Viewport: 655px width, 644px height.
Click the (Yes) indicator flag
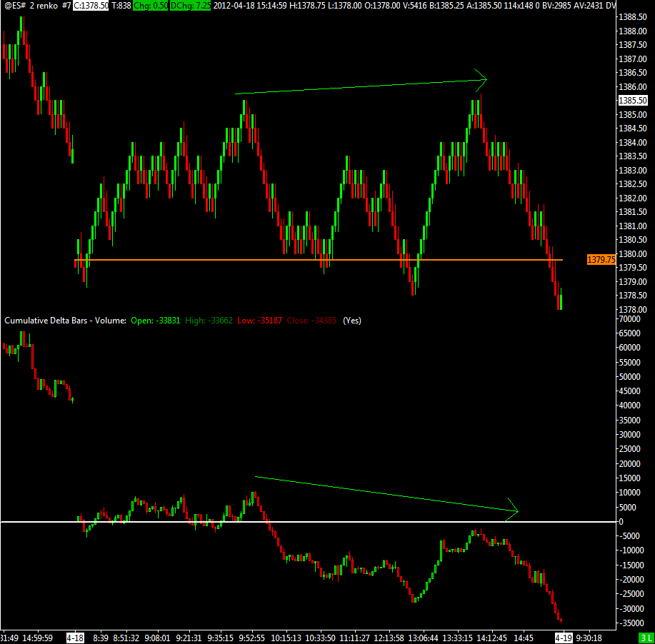click(352, 321)
